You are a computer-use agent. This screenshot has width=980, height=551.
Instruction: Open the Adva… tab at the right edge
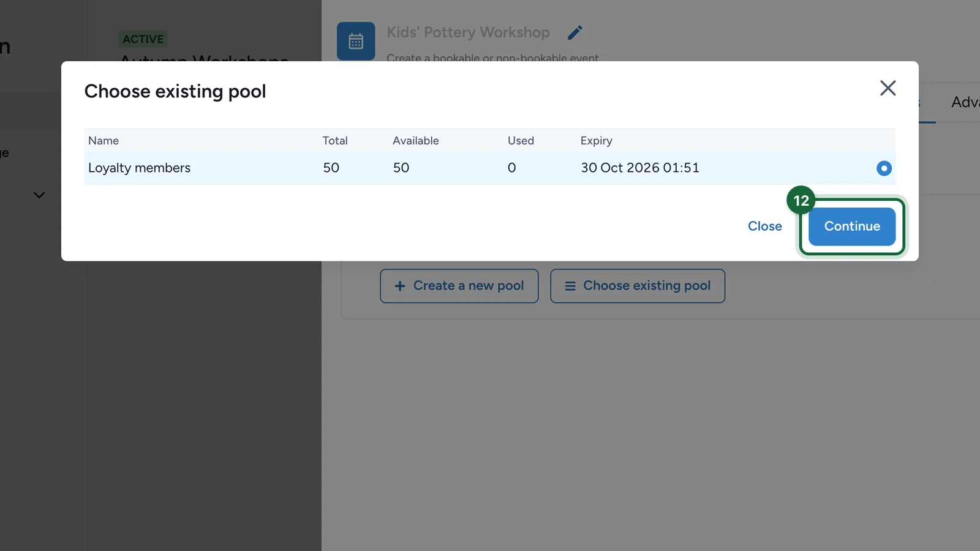(965, 102)
